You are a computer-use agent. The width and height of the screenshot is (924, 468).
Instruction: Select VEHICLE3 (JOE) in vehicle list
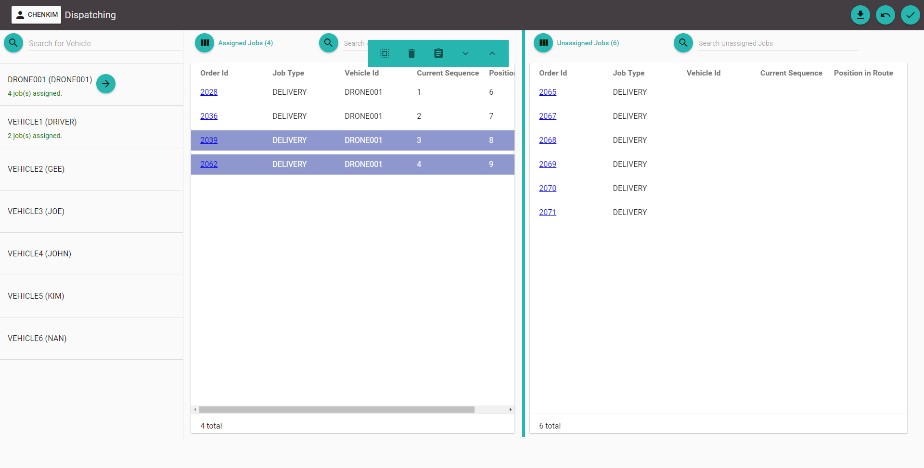coord(91,211)
